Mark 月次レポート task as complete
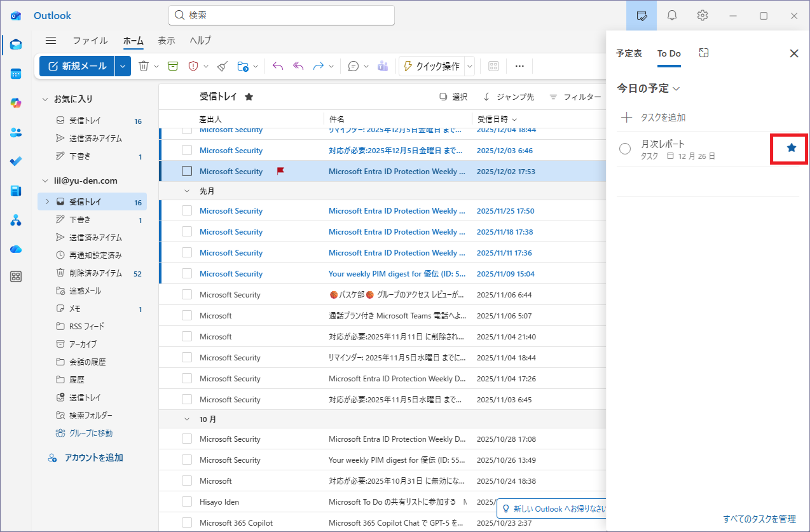810x532 pixels. (625, 149)
